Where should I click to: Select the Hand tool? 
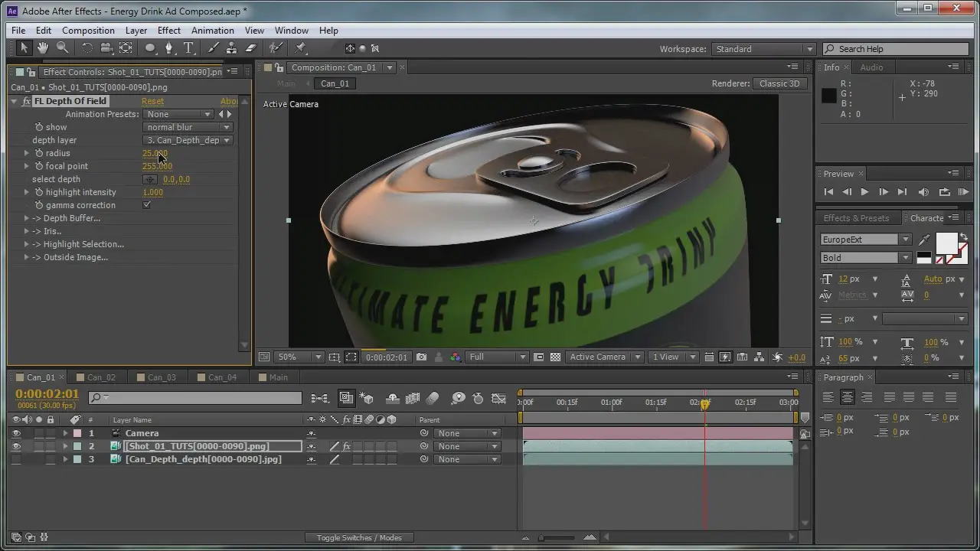coord(43,48)
